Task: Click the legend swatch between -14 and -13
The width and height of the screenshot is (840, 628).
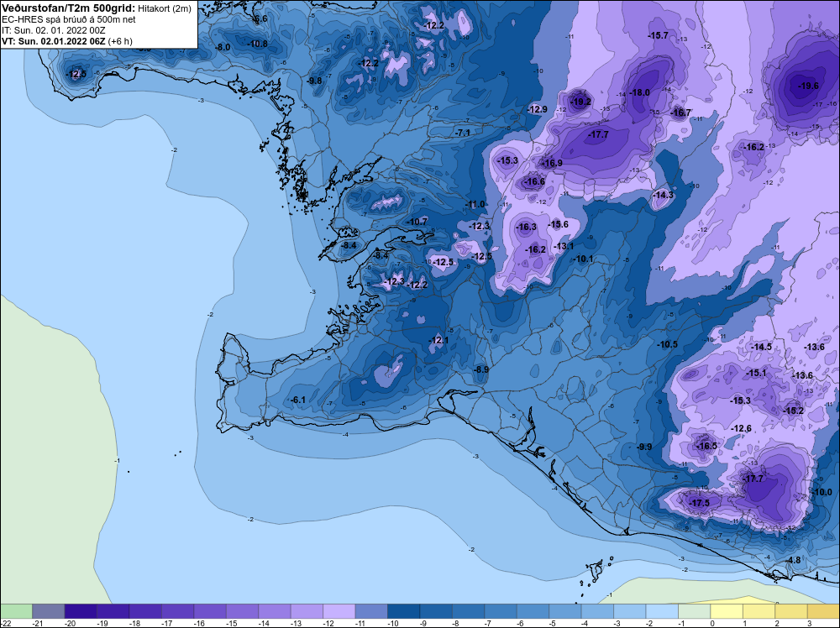Action: tap(275, 611)
